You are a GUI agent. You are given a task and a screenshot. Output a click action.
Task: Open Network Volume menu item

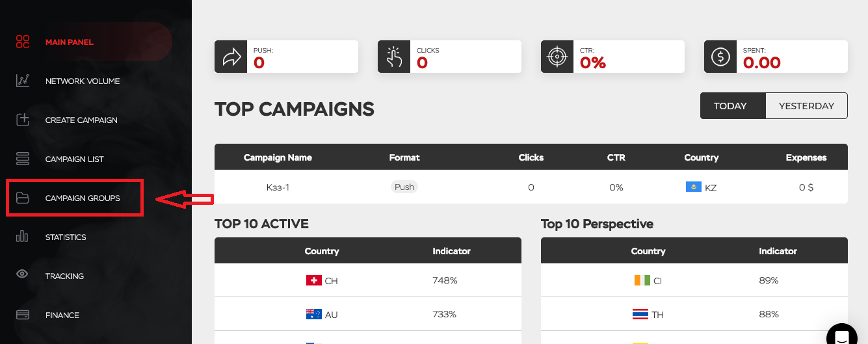click(x=83, y=81)
